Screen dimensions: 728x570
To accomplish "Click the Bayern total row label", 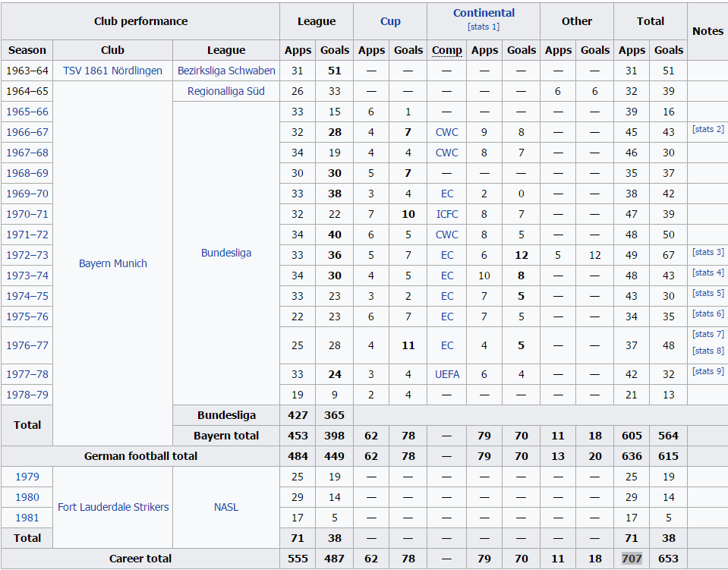I will tap(226, 436).
